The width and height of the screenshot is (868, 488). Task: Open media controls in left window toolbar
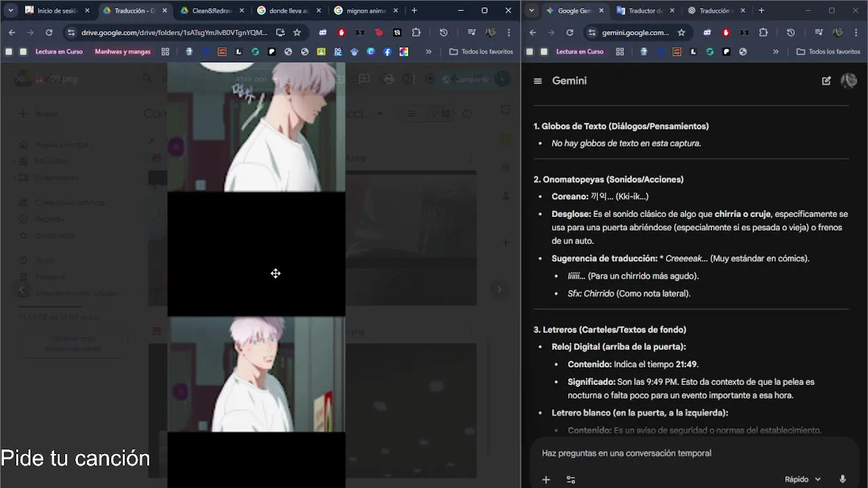pyautogui.click(x=471, y=33)
